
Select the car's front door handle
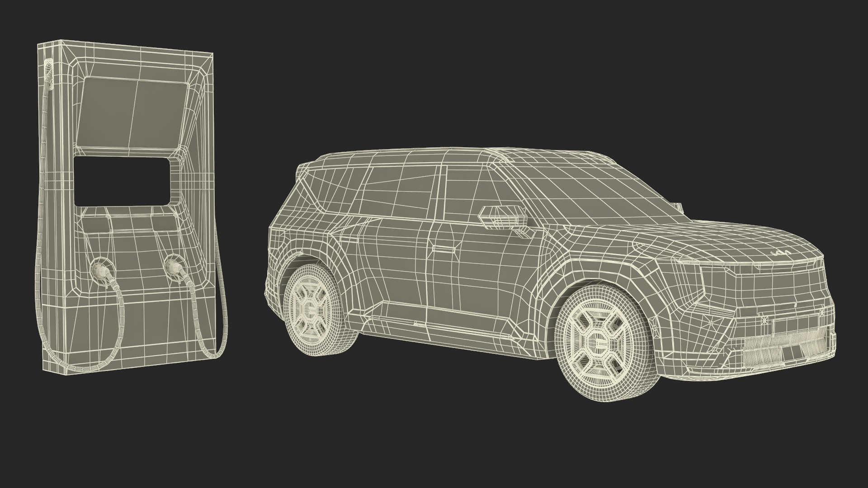[x=445, y=248]
